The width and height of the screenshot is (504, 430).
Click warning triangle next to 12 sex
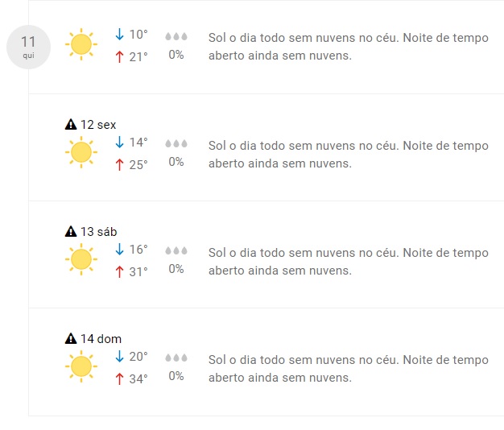pyautogui.click(x=71, y=125)
